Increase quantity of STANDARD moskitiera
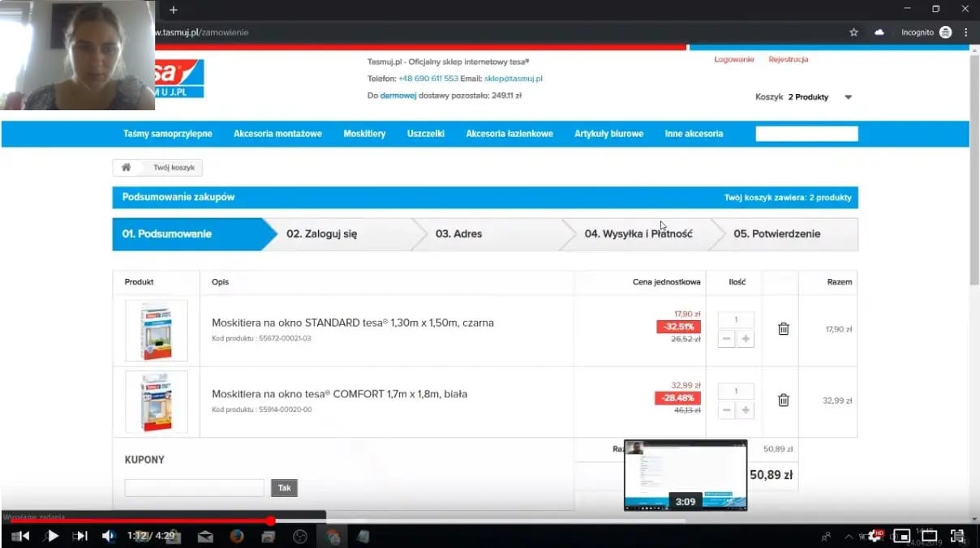 point(745,340)
